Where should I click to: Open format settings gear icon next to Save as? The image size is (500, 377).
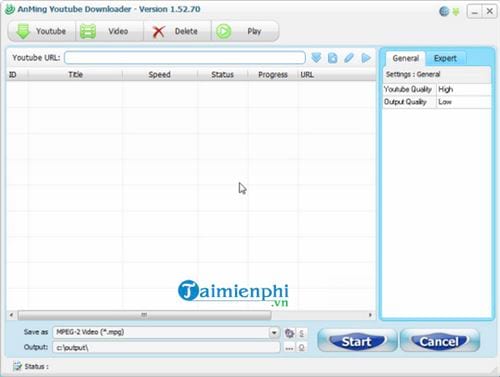pos(289,333)
